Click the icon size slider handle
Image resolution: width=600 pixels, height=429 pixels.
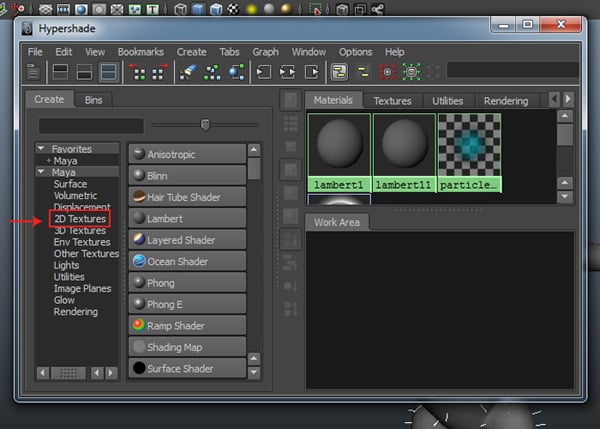point(205,125)
